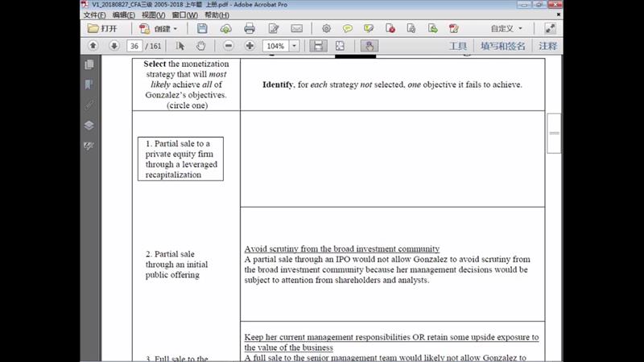Click the fit one full page icon
Image resolution: width=644 pixels, height=362 pixels.
point(340,46)
